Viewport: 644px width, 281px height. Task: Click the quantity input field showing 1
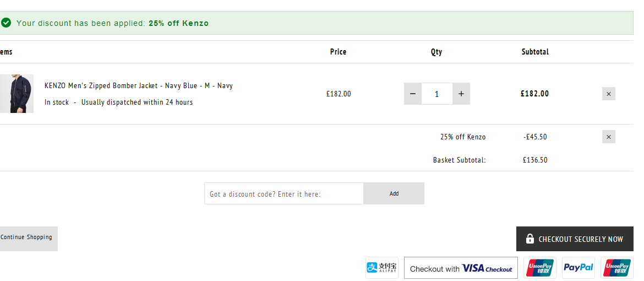[437, 94]
